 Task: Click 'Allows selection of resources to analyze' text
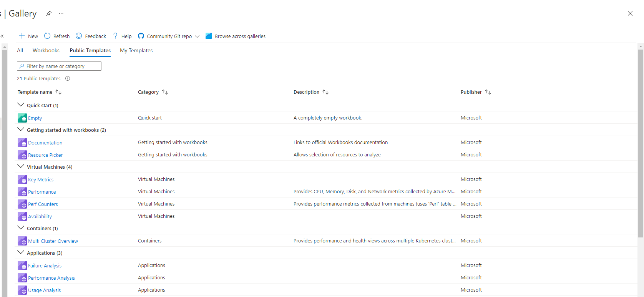point(337,155)
